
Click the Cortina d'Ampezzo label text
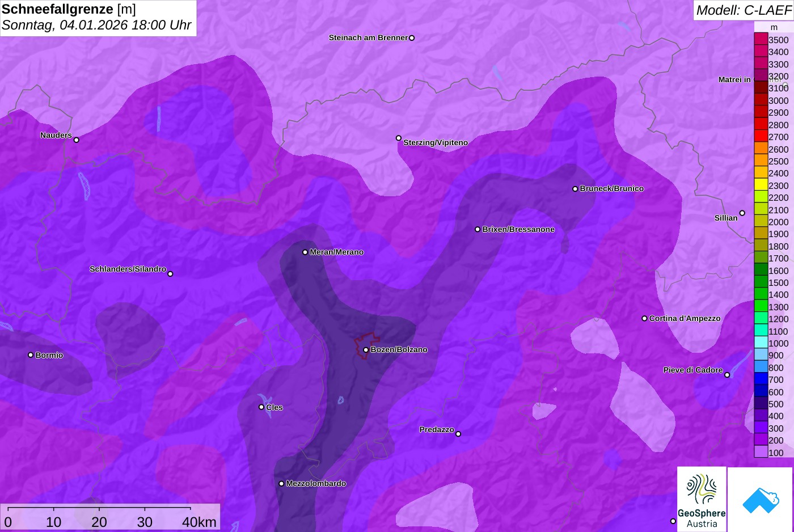coord(685,319)
